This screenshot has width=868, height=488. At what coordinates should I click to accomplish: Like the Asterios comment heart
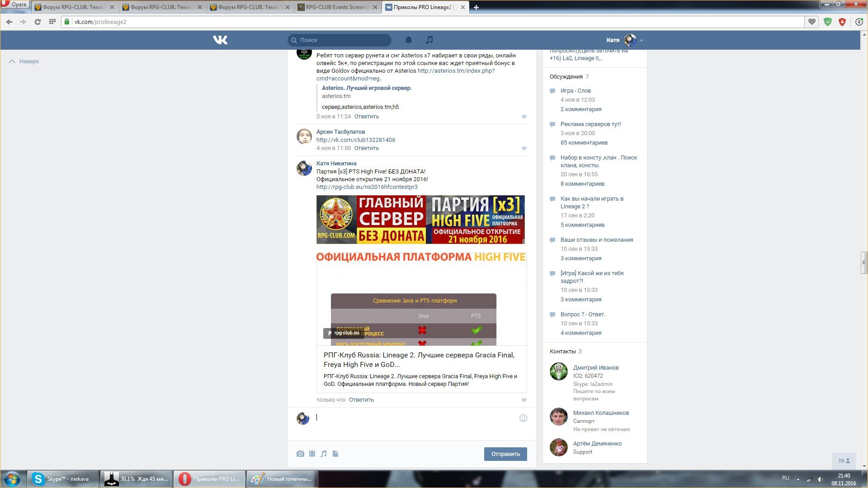524,117
